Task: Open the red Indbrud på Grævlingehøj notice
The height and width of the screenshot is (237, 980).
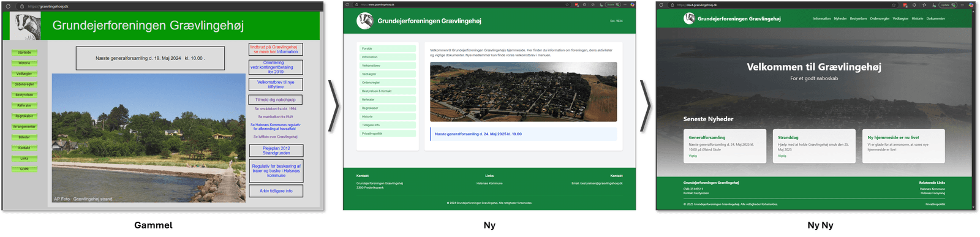Action: (x=276, y=50)
